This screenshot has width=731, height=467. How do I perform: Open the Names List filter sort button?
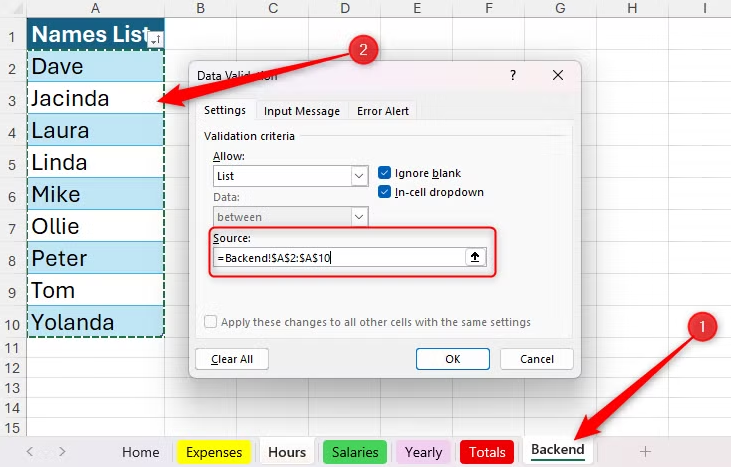click(x=155, y=40)
